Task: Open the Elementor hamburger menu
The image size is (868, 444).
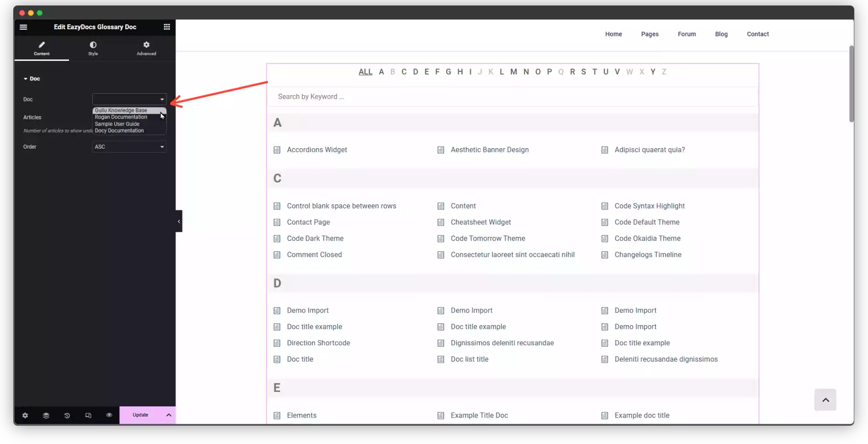Action: [23, 27]
